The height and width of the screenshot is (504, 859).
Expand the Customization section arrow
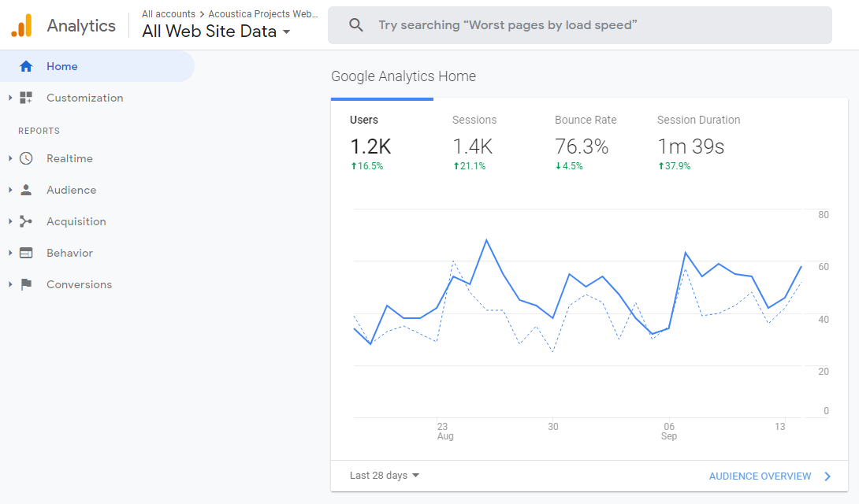[x=10, y=98]
